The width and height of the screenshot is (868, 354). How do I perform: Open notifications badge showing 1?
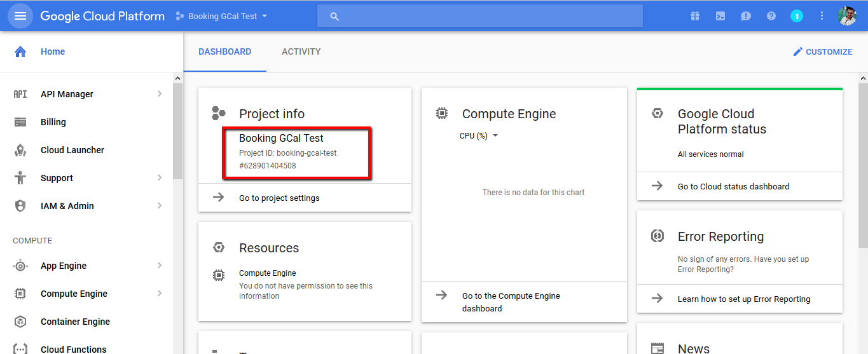pos(797,16)
